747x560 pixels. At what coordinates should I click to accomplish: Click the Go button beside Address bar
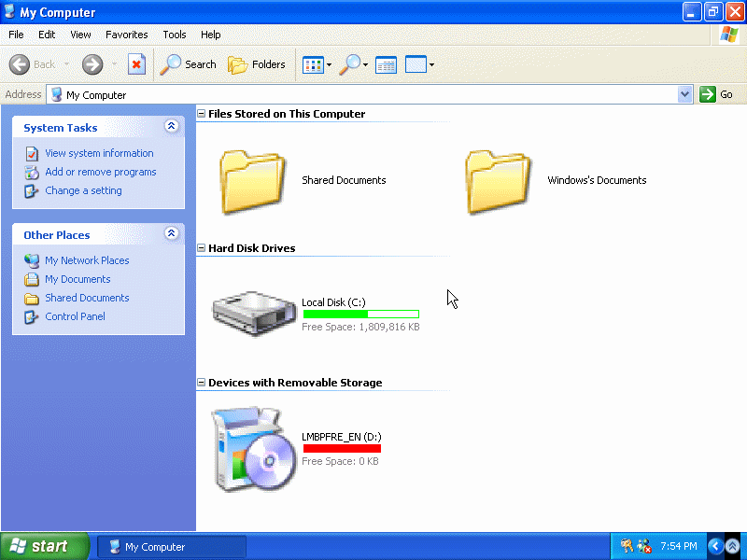[x=716, y=94]
